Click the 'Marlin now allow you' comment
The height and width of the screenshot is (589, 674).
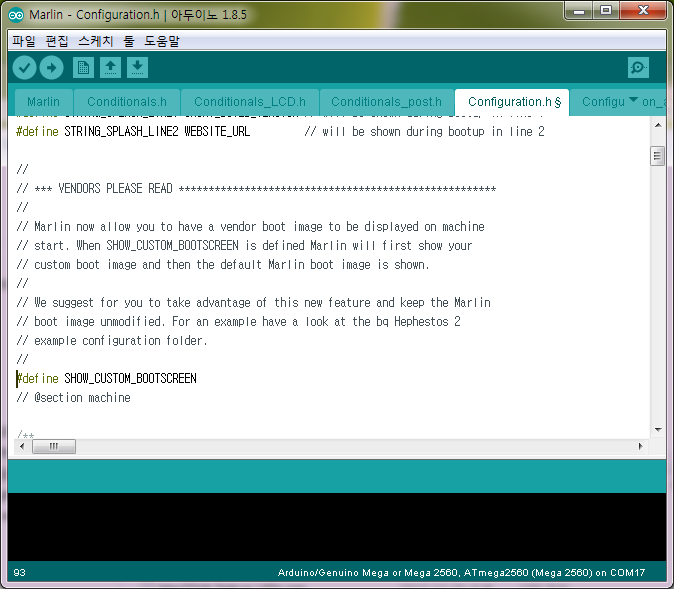(x=250, y=227)
